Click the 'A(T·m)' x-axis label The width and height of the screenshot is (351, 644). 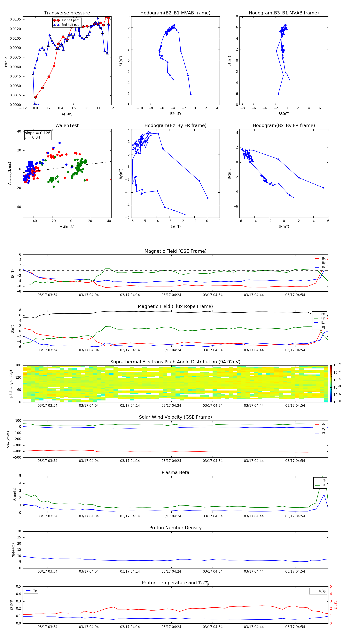pyautogui.click(x=67, y=114)
